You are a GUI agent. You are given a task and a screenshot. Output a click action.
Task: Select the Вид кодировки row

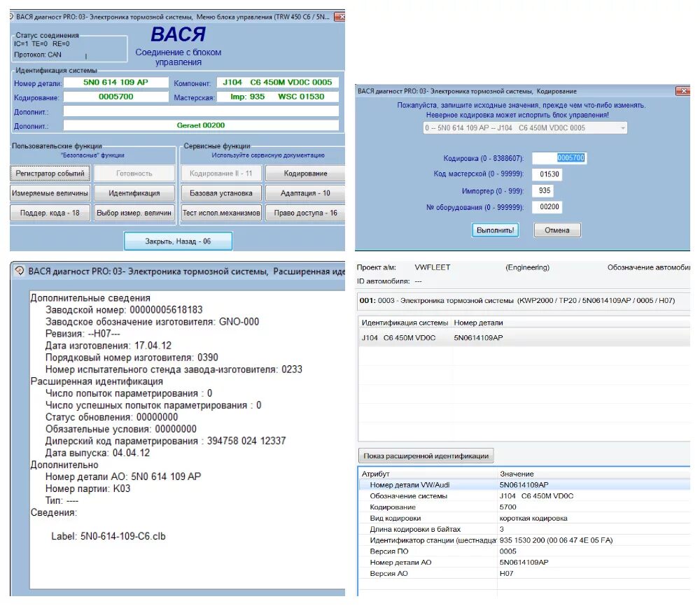[x=524, y=518]
